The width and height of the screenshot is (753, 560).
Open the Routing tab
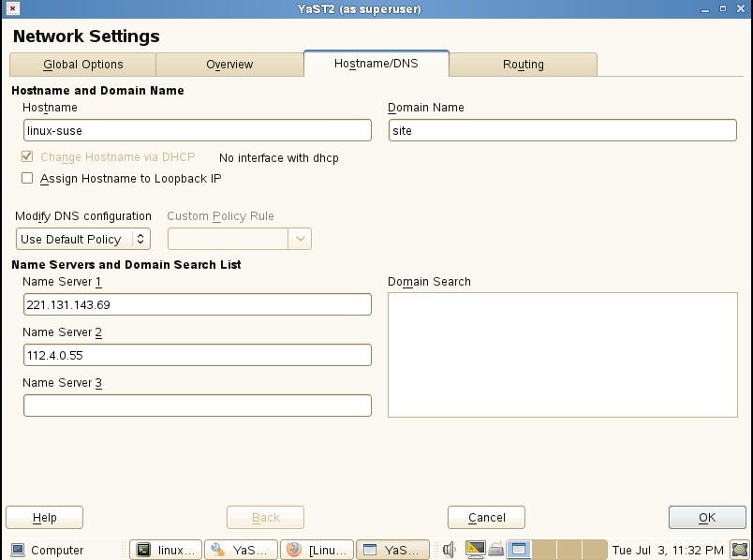[523, 65]
